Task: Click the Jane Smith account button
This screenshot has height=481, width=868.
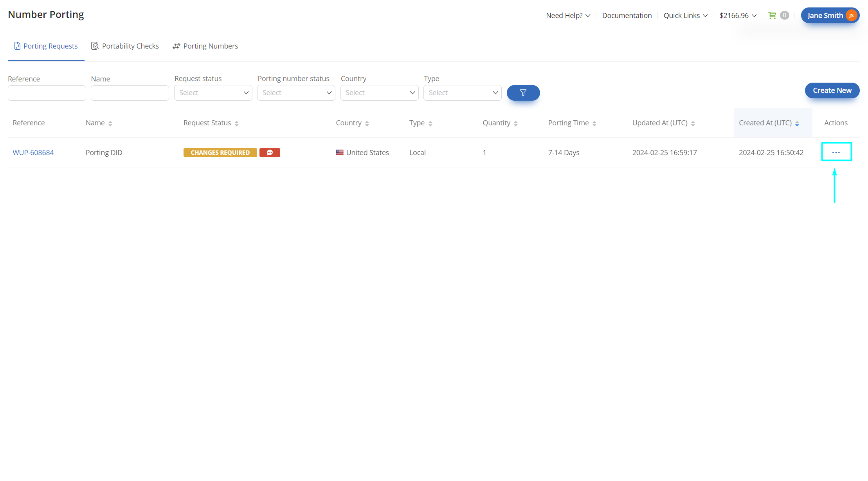Action: (830, 15)
